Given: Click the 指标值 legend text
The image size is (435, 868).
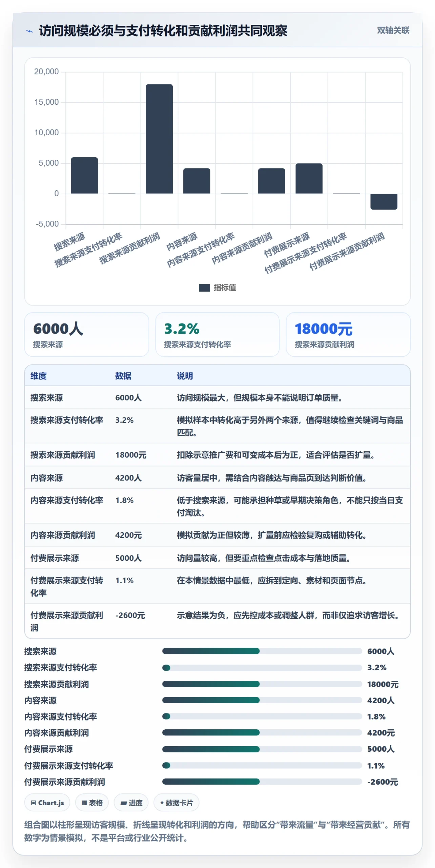Looking at the screenshot, I should click(225, 288).
